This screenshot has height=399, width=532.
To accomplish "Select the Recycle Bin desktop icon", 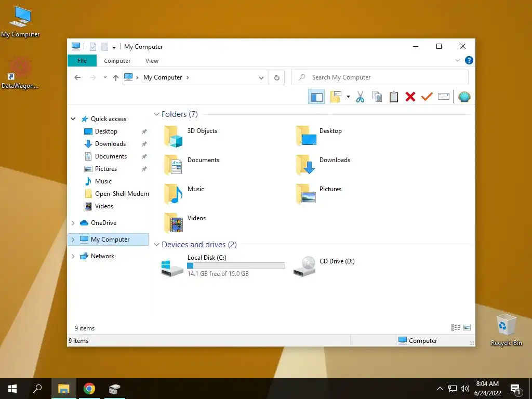I will click(x=506, y=329).
